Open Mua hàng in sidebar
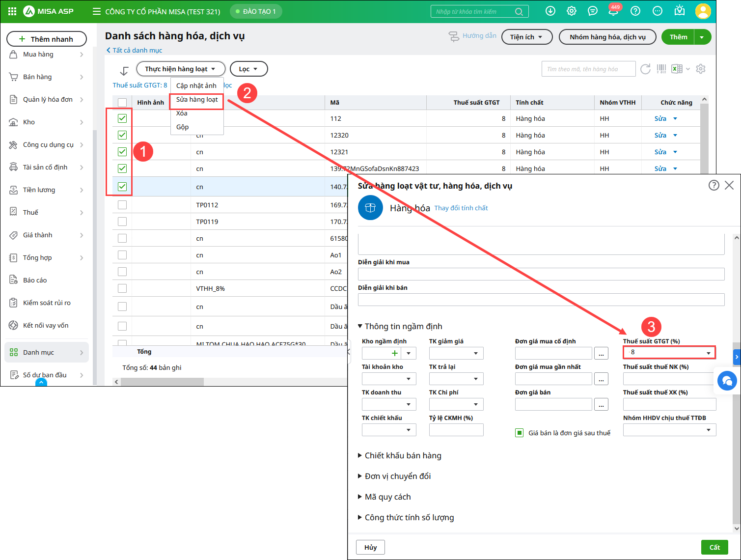The height and width of the screenshot is (560, 741). click(47, 54)
